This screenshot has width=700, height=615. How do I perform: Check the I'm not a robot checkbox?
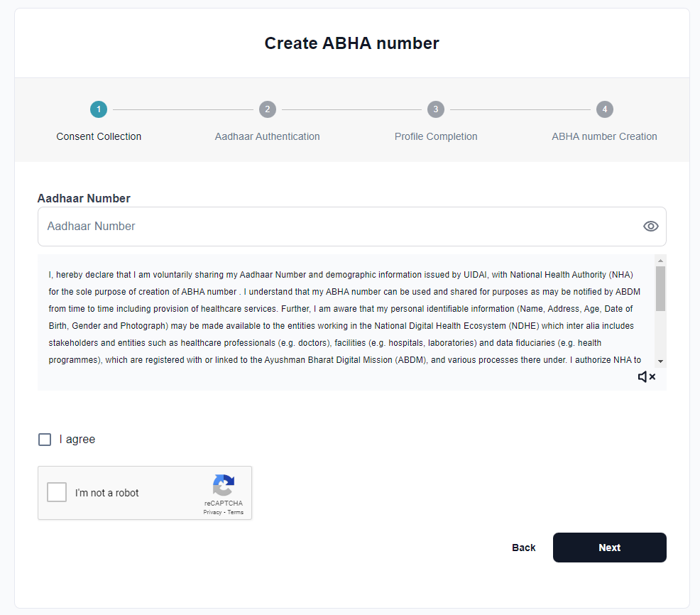[x=56, y=491]
